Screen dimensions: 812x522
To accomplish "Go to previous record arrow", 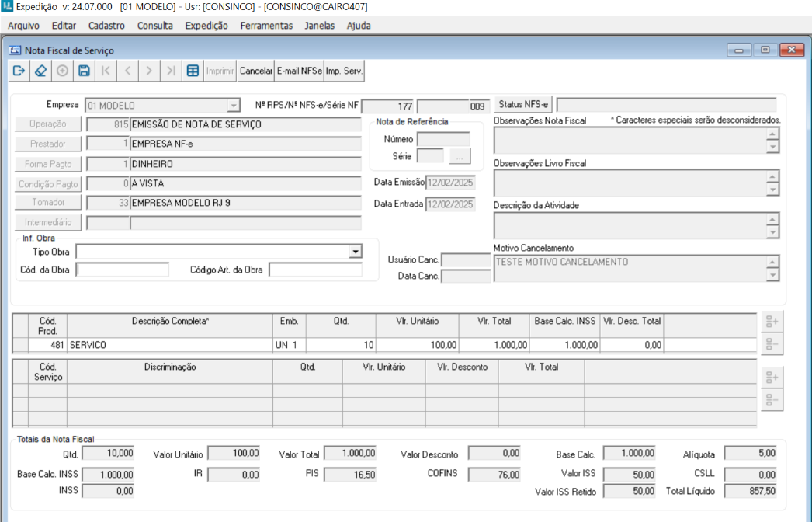I will click(x=127, y=71).
